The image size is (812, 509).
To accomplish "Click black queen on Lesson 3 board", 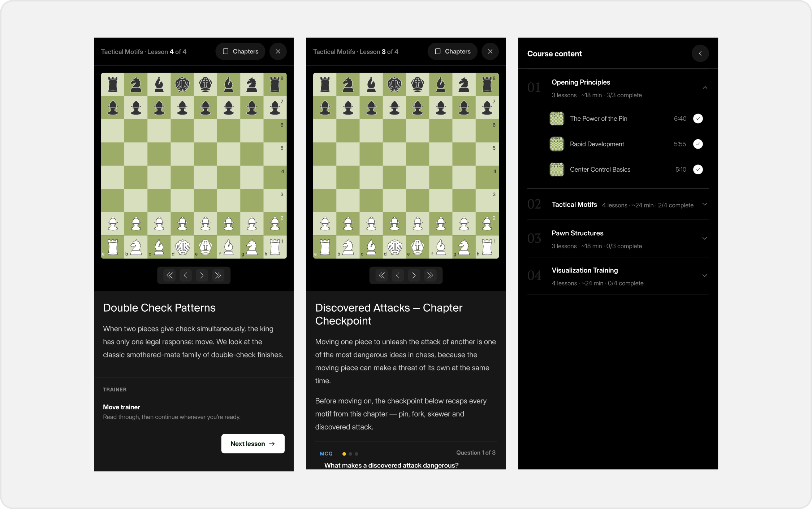I will (394, 84).
